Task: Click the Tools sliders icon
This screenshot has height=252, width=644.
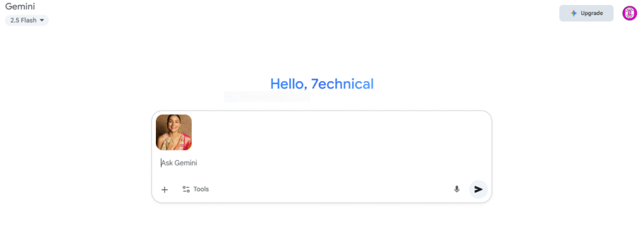Action: pos(186,189)
